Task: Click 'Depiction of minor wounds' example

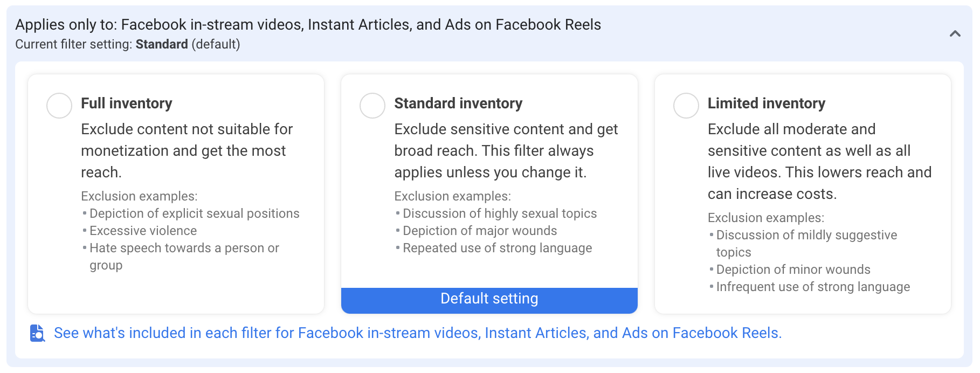Action: pyautogui.click(x=793, y=270)
